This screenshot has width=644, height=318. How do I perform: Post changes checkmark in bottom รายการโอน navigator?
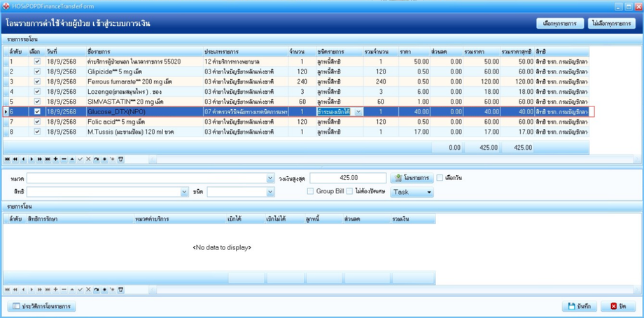point(80,289)
